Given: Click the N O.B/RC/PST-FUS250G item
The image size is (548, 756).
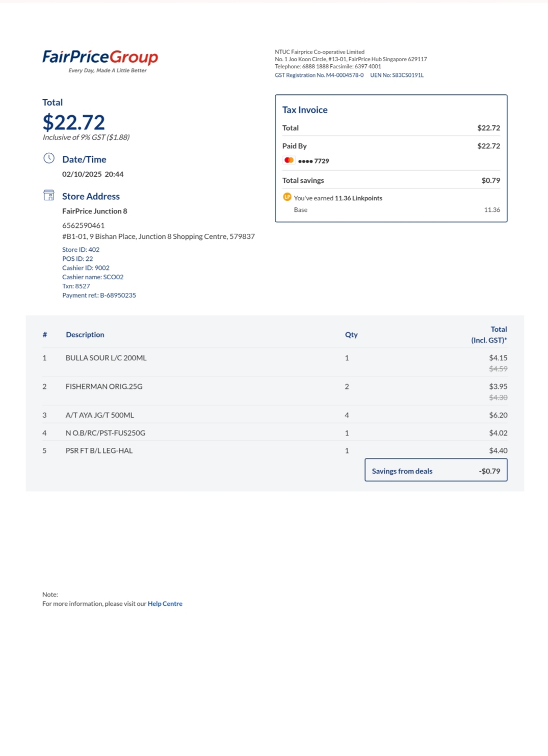Looking at the screenshot, I should [106, 433].
